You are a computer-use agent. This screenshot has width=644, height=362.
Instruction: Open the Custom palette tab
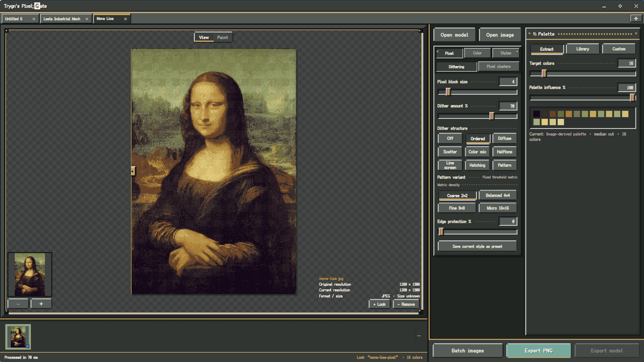619,49
